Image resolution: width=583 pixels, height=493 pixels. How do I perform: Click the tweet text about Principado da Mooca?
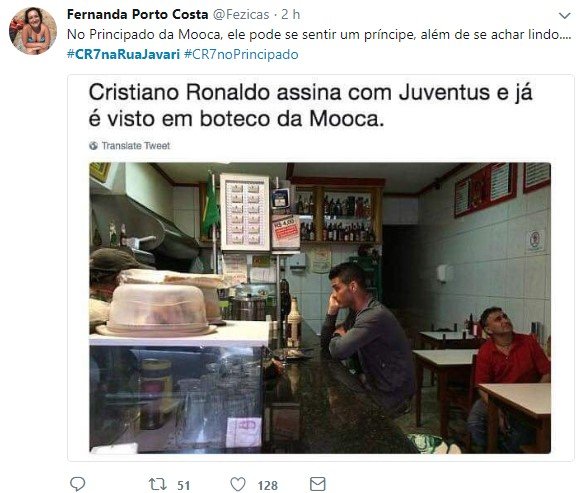pyautogui.click(x=319, y=35)
